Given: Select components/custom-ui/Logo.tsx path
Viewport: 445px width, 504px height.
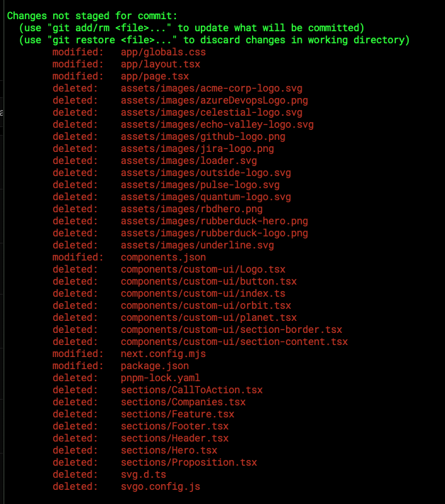Looking at the screenshot, I should 203,269.
